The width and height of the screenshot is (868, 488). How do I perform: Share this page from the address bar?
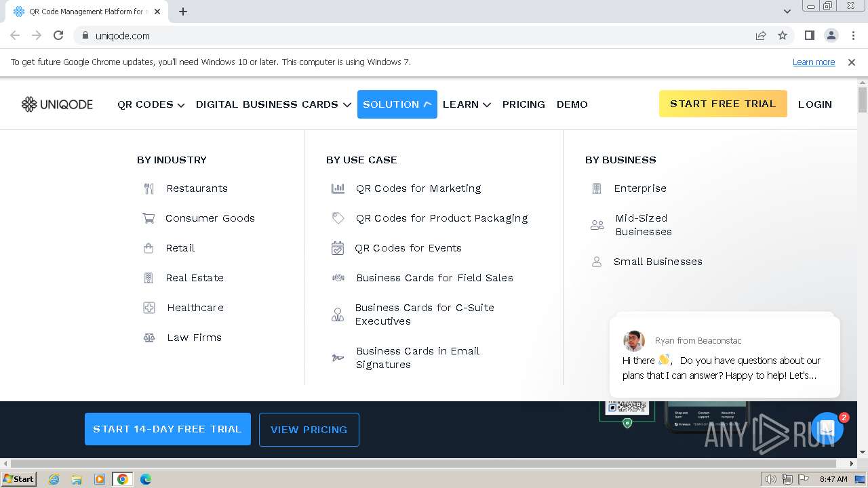click(761, 35)
